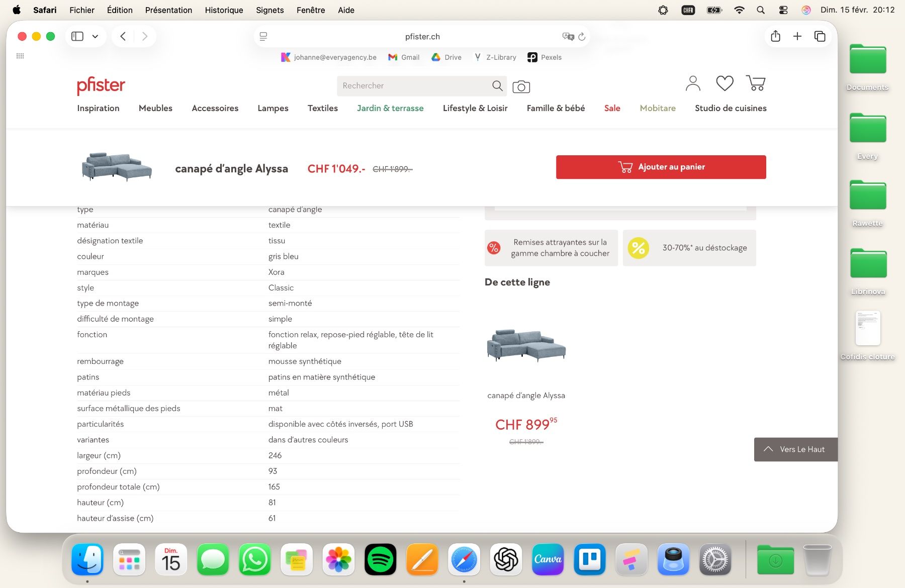
Task: Open the Historique menu
Action: click(224, 10)
